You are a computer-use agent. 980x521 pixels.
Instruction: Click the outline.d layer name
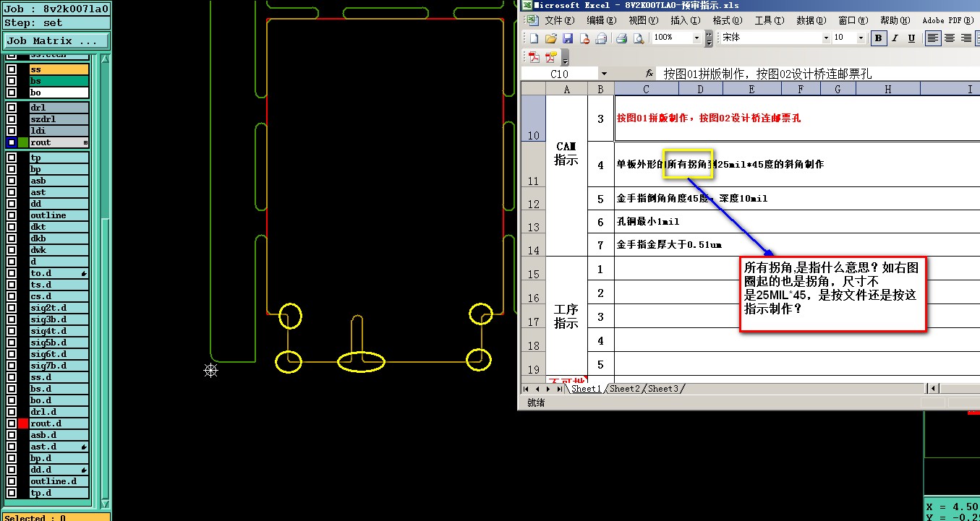[59, 481]
